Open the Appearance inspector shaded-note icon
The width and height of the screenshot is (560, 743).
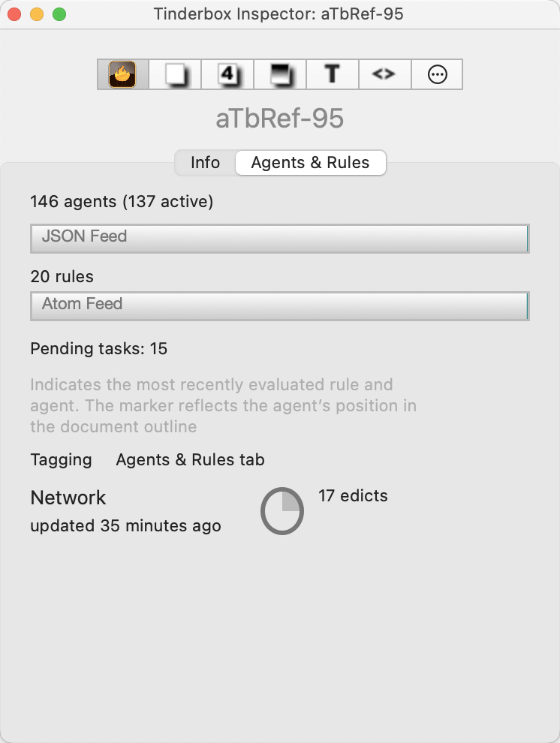coord(279,74)
